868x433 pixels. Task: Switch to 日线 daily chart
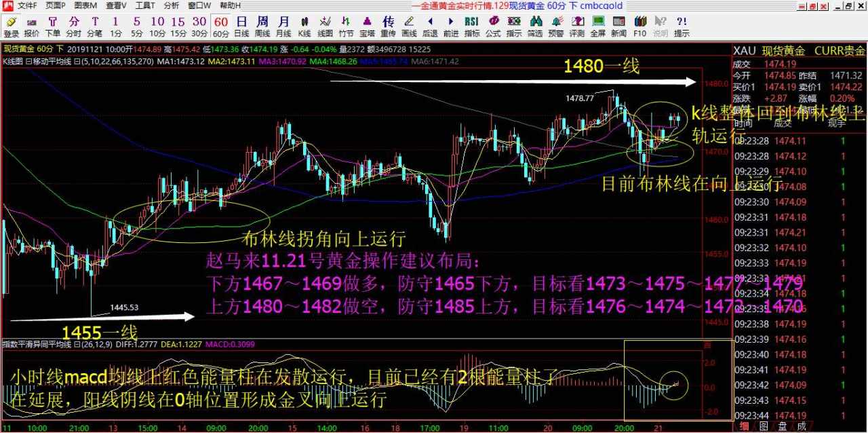pyautogui.click(x=241, y=26)
